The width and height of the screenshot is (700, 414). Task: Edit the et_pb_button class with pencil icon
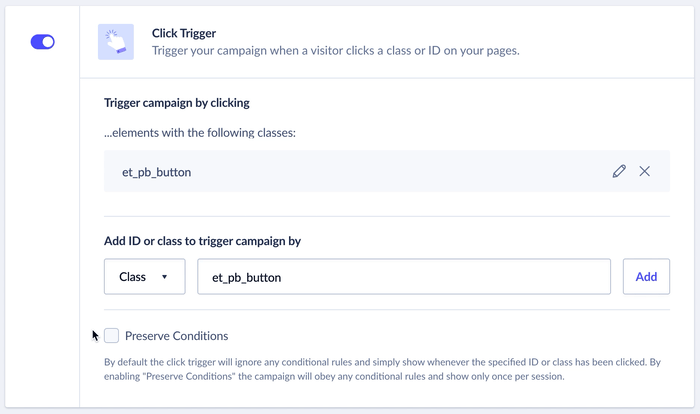click(x=619, y=171)
